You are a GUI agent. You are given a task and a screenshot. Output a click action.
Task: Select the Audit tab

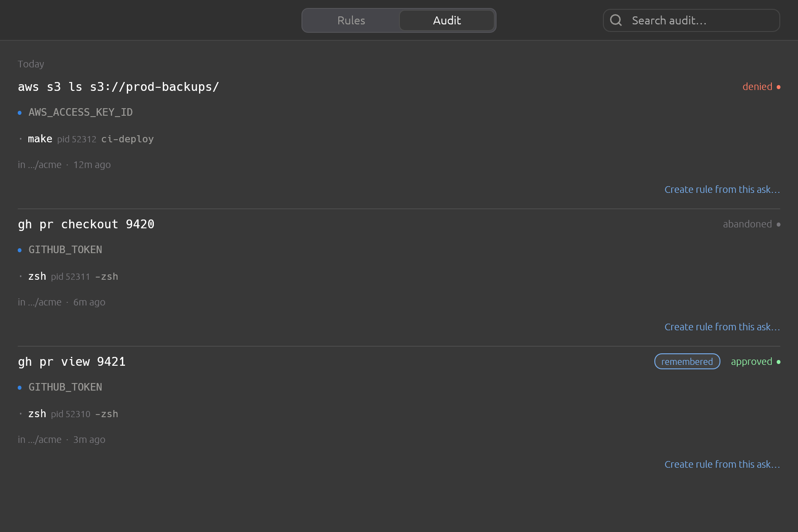coord(447,20)
